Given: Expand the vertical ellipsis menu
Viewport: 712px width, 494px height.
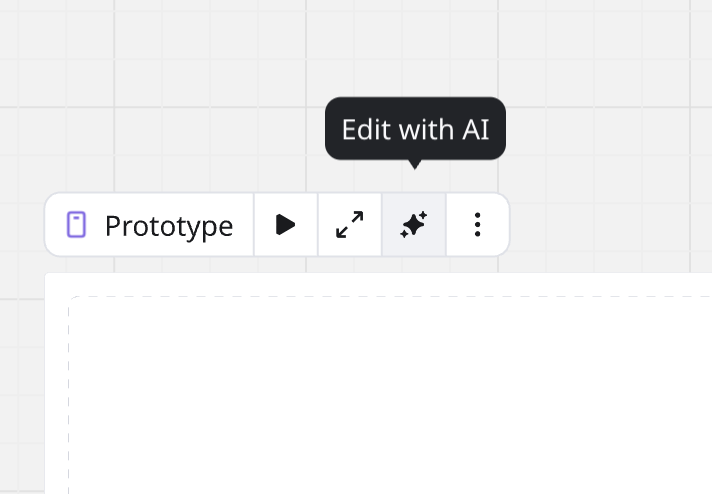Looking at the screenshot, I should pos(478,225).
